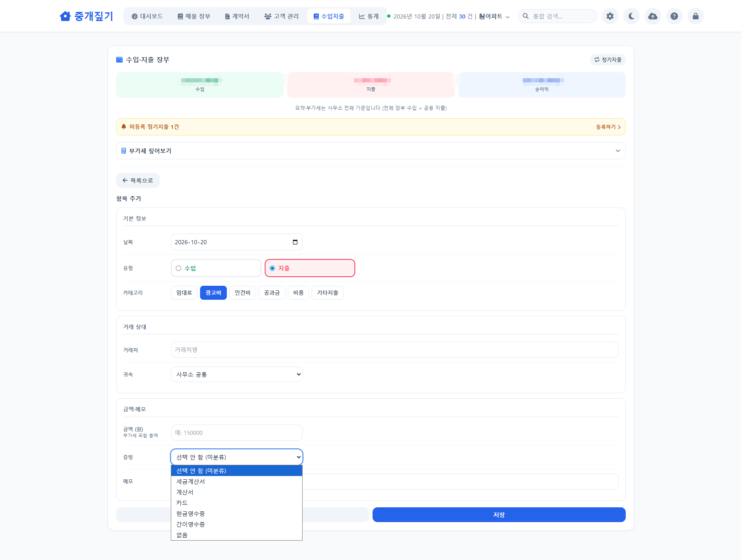Go to the 고객 관리 tab

[282, 16]
